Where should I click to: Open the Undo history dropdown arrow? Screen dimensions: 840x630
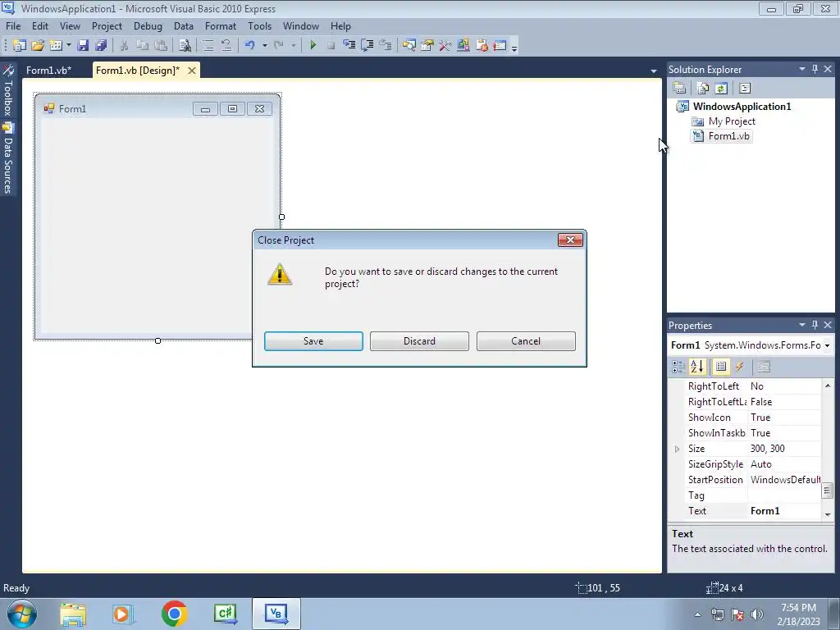pyautogui.click(x=264, y=46)
